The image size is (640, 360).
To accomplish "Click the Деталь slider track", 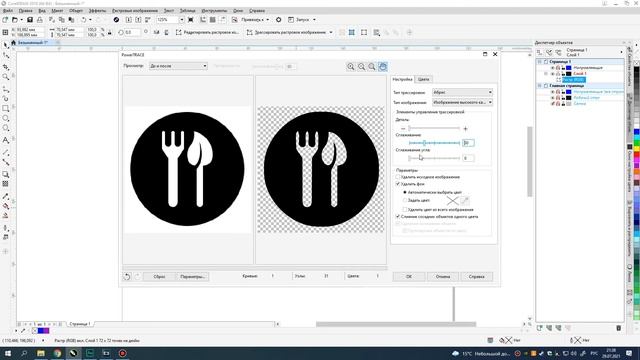I will 434,128.
